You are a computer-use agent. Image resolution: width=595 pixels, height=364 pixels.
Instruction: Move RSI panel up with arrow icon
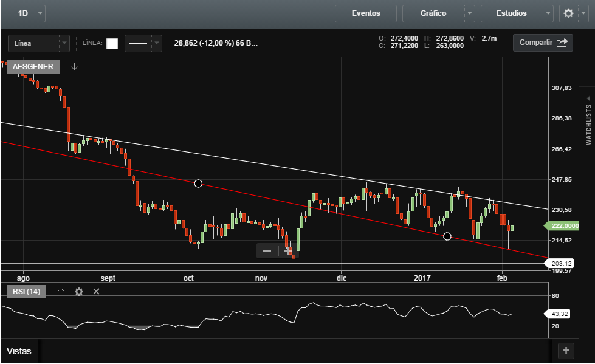(61, 292)
